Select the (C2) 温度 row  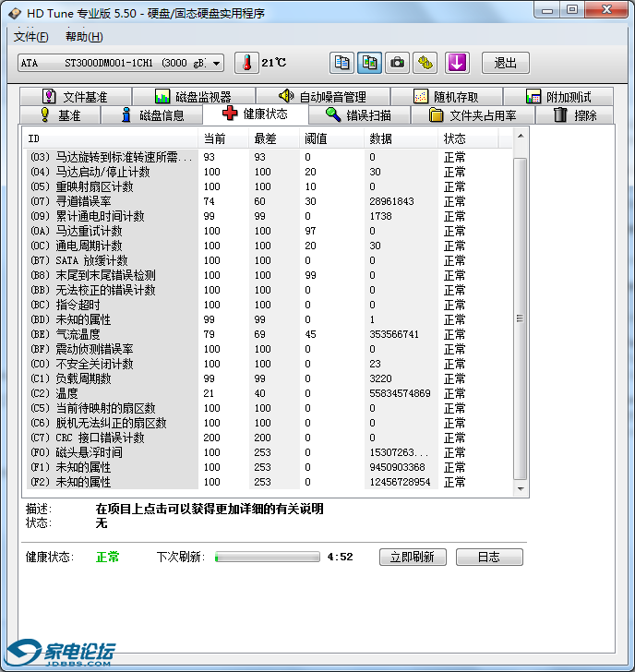click(268, 393)
